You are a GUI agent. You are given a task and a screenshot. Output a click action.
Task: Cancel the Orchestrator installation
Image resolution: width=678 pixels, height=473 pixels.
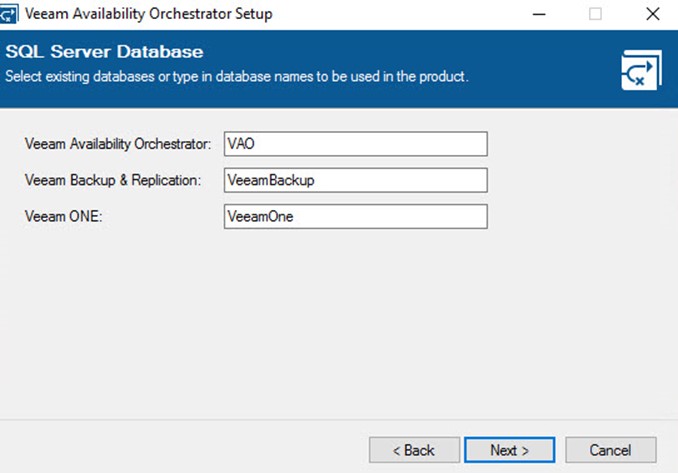coord(611,450)
